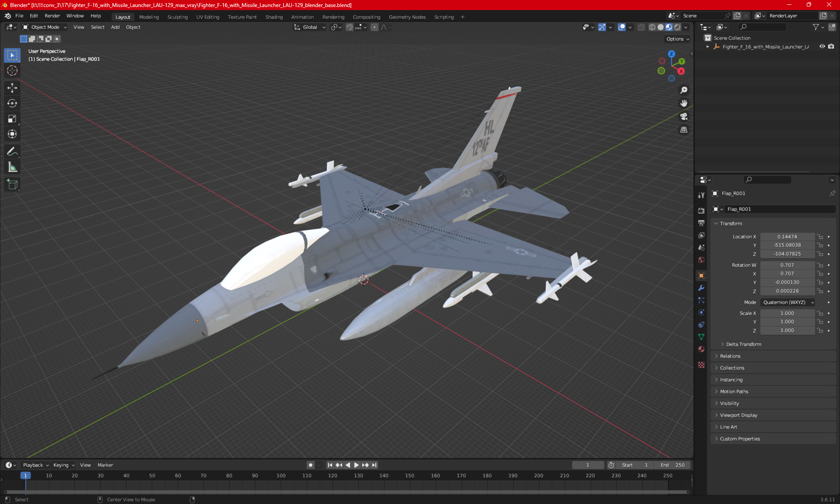Open the Texture properties tab
Viewport: 840px width, 504px height.
(701, 365)
